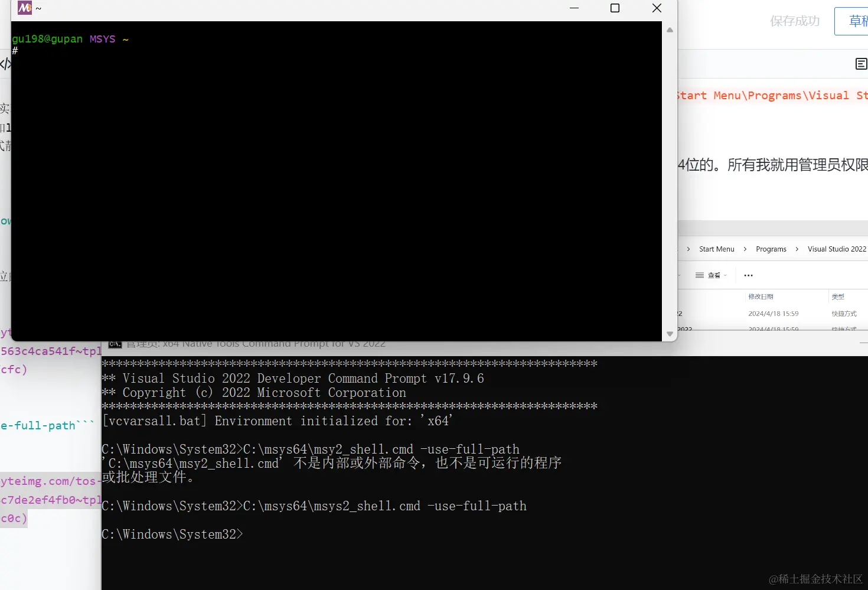Expand chevron before Visual Studio 2022 breadcrumb
Viewport: 868px width, 590px height.
tap(797, 249)
